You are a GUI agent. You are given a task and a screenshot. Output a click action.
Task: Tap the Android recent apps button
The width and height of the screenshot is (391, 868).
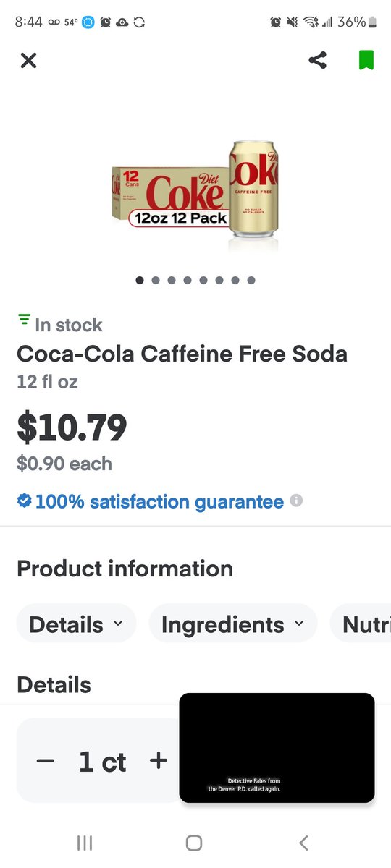(x=85, y=843)
